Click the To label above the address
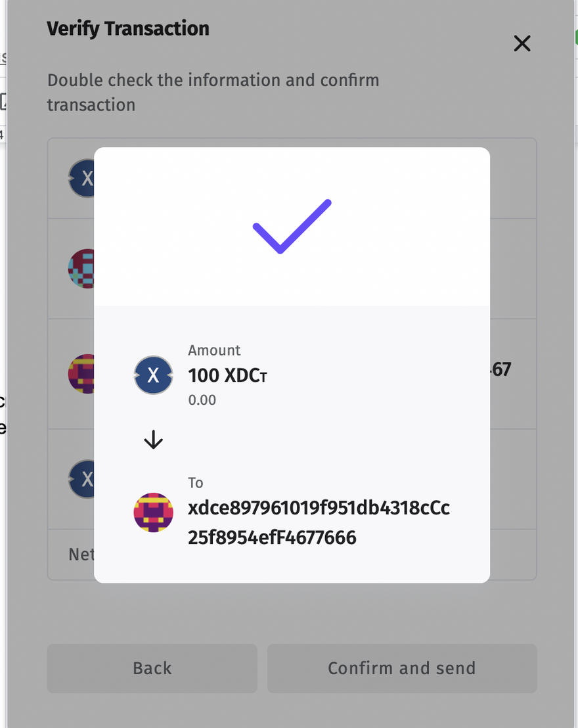This screenshot has width=578, height=728. [196, 483]
